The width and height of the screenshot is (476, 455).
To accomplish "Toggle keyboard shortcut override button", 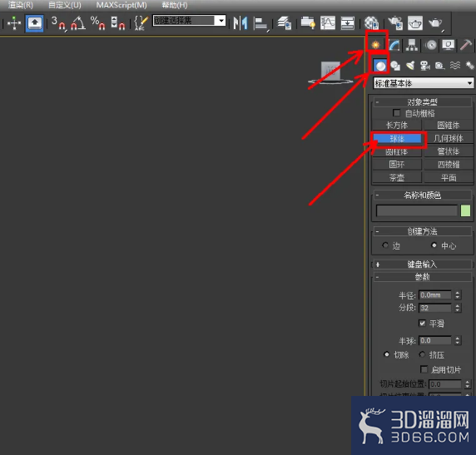I will [x=35, y=23].
